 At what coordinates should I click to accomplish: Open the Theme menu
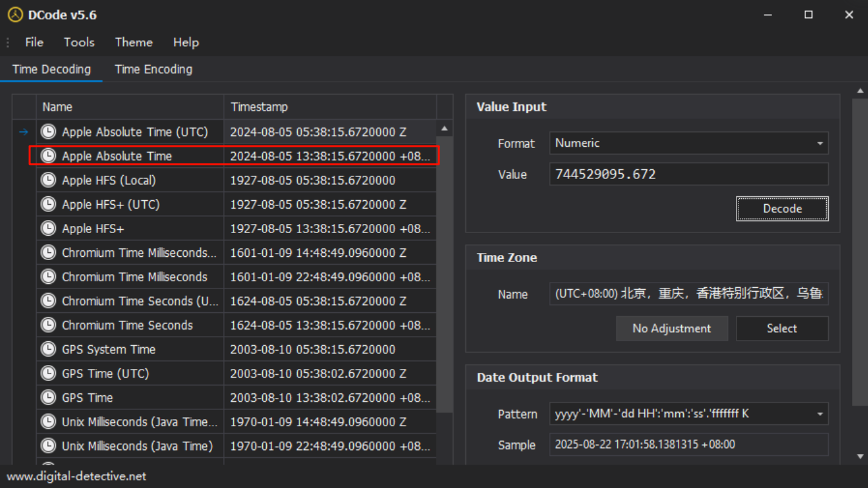pos(134,42)
